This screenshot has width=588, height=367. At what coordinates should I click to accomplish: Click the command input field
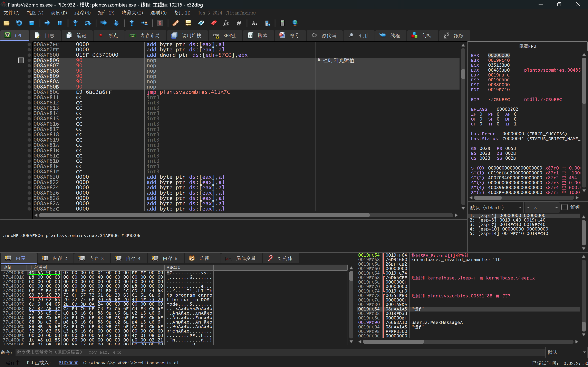(x=279, y=352)
